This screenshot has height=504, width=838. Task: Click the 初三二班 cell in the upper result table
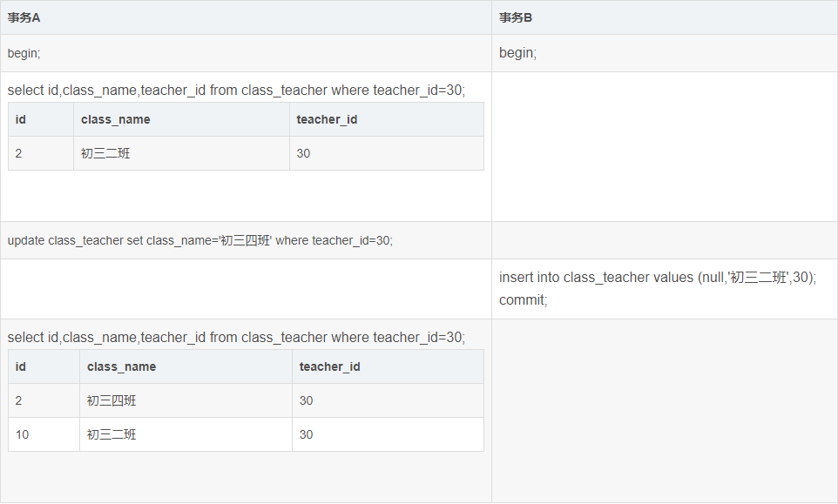tap(105, 153)
